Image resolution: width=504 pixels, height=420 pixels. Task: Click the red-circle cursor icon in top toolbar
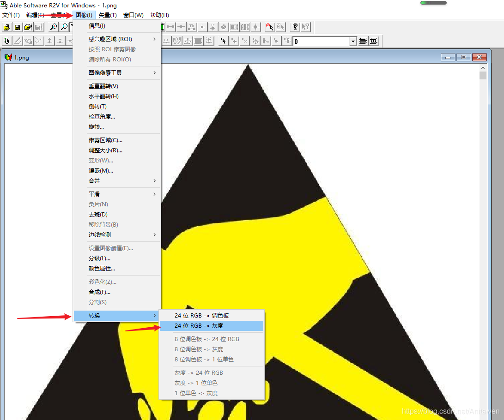[x=270, y=27]
